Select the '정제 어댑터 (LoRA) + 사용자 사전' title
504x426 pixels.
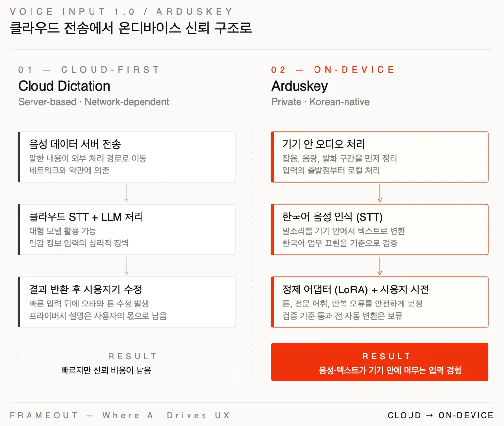pos(356,289)
